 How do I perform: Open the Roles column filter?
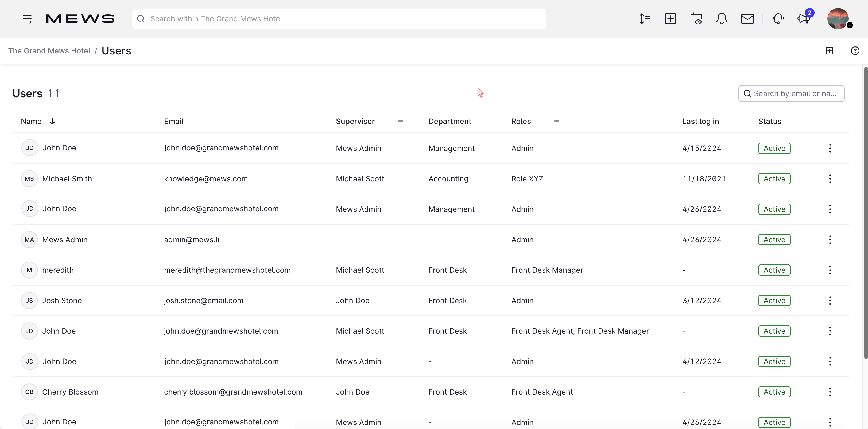556,121
